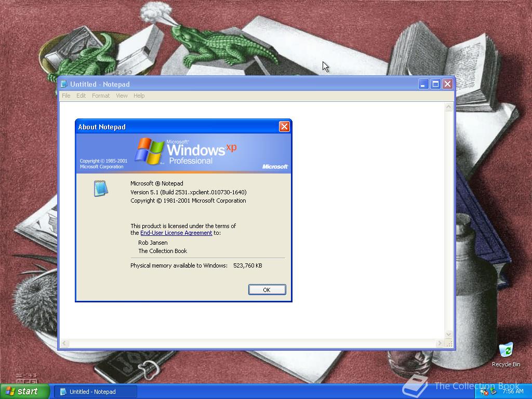
Task: Close the Untitled - Notepad window
Action: 447,84
